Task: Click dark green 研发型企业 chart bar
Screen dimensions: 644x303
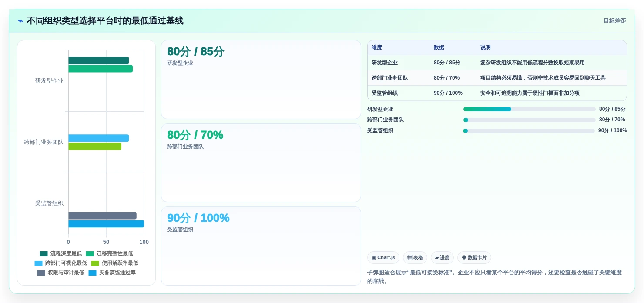Action: point(99,60)
